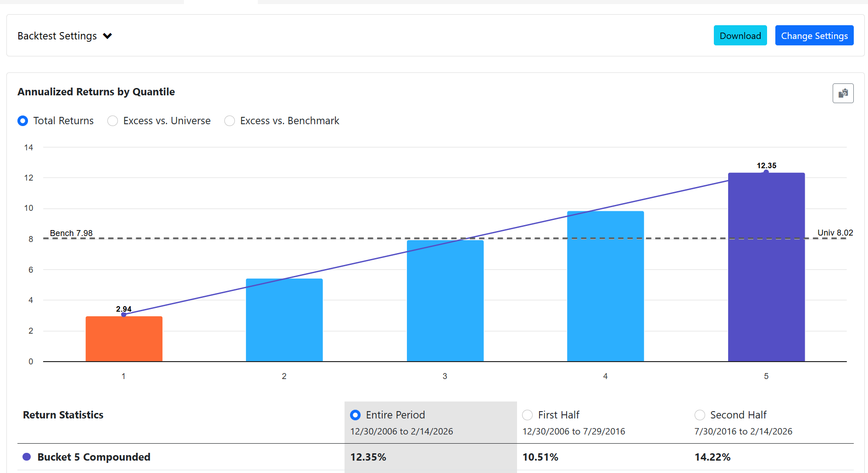Click the 2.94 trend line data point

tap(123, 314)
